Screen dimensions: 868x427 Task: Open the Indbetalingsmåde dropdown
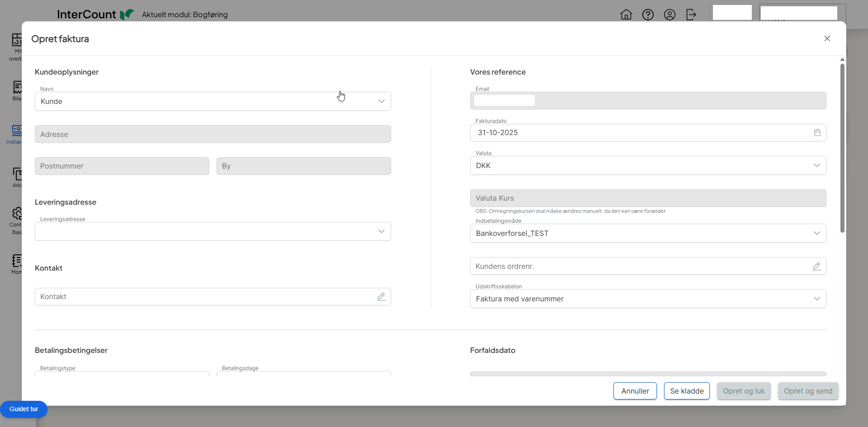(x=817, y=233)
